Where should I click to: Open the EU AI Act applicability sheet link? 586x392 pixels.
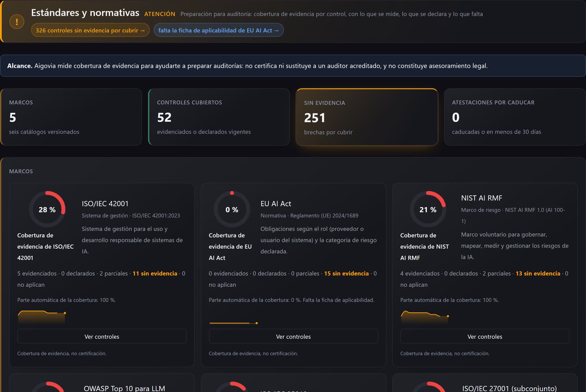pyautogui.click(x=218, y=30)
